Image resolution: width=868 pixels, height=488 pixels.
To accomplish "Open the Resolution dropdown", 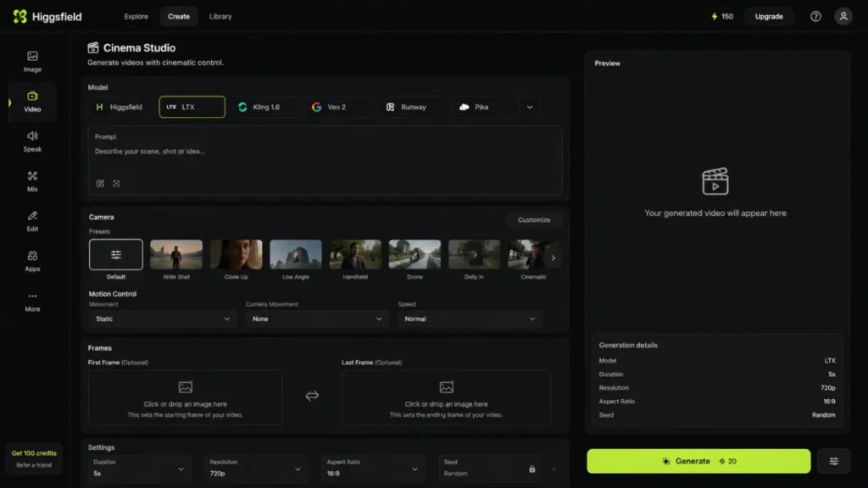I will click(x=256, y=469).
